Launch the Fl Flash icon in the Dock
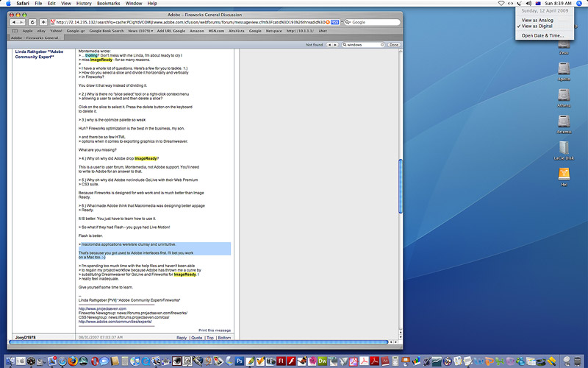 (x=281, y=361)
